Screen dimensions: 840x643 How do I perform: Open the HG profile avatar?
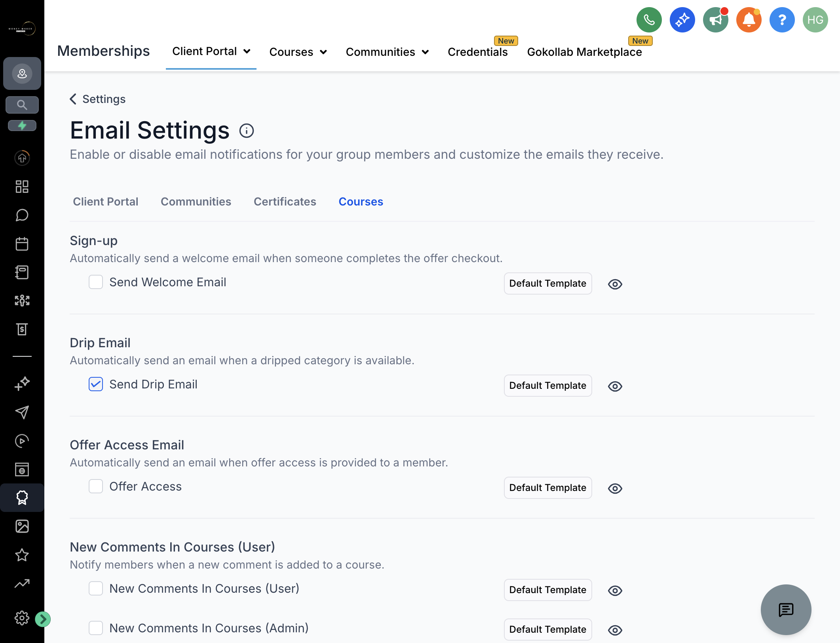815,20
